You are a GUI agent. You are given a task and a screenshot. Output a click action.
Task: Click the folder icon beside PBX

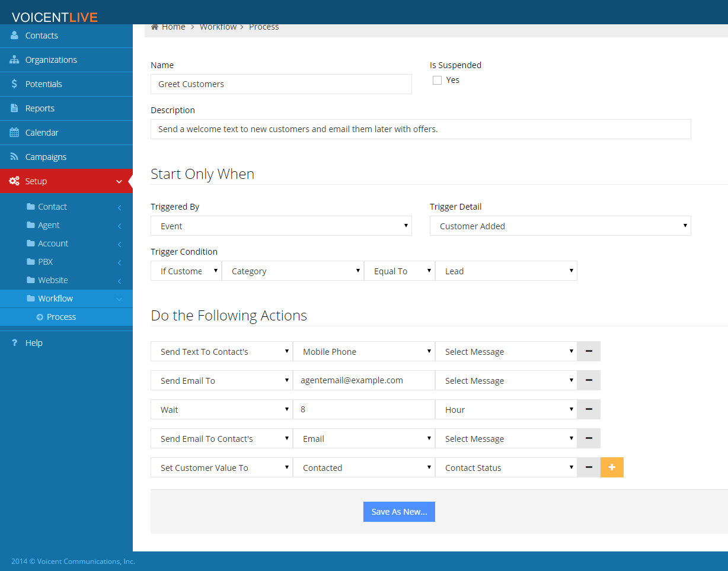[x=31, y=262]
